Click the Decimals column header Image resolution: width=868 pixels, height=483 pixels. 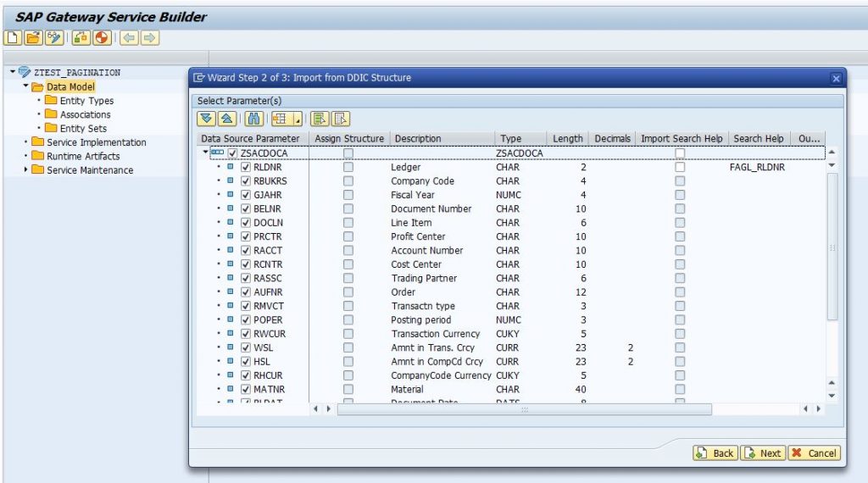(612, 138)
